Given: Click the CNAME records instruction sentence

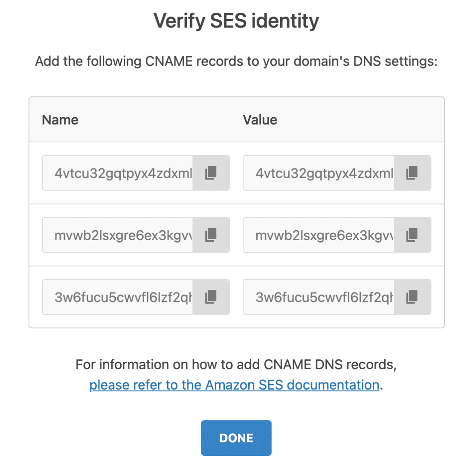Looking at the screenshot, I should 236,61.
